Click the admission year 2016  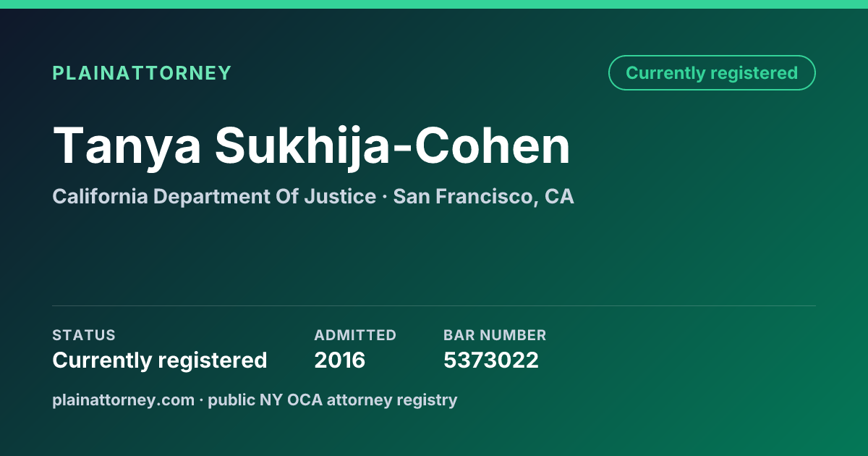coord(340,360)
